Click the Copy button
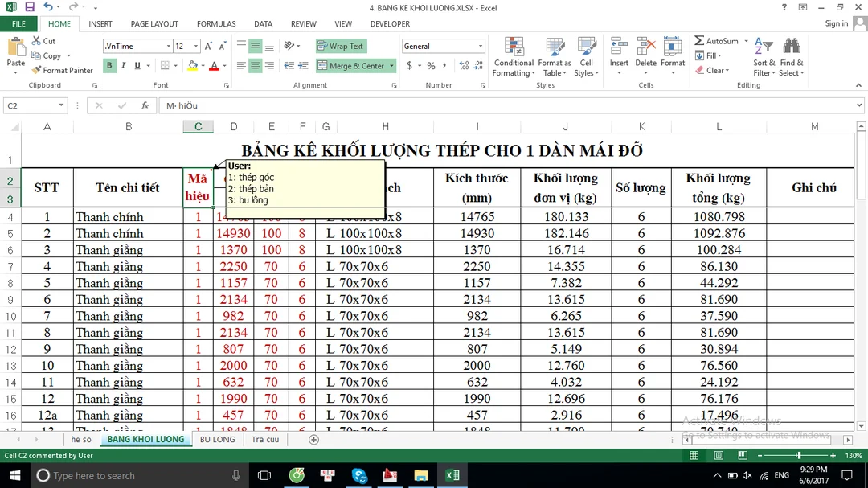Viewport: 868px width, 488px height. (x=47, y=55)
